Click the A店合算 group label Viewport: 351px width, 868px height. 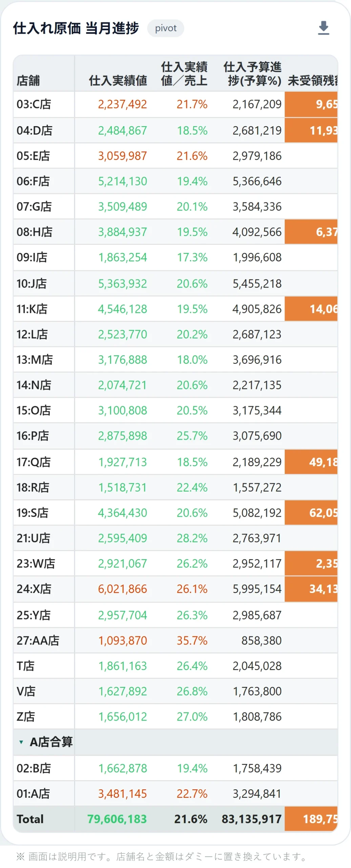(51, 742)
